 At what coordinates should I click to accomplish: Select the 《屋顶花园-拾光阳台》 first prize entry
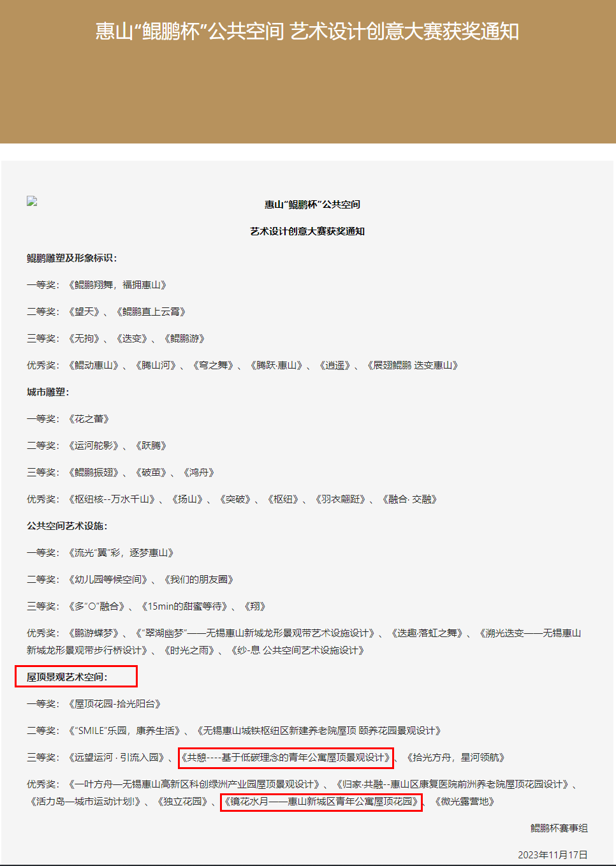(115, 704)
